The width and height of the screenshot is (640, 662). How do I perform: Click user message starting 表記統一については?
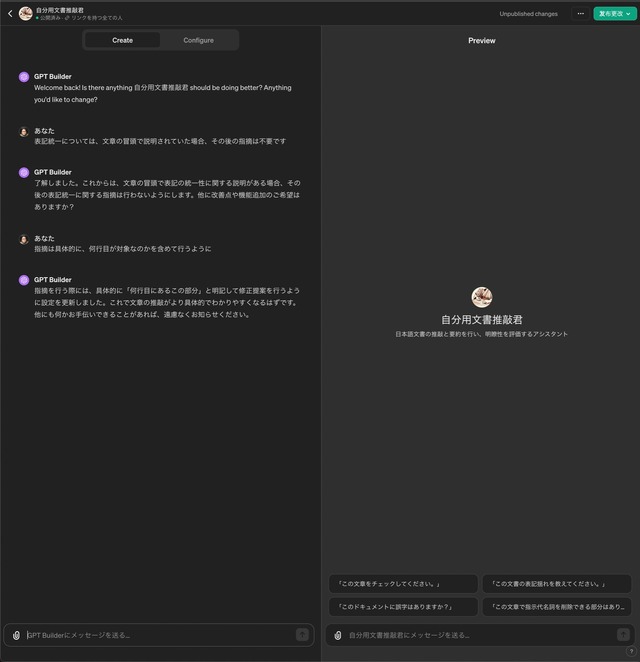[x=160, y=141]
